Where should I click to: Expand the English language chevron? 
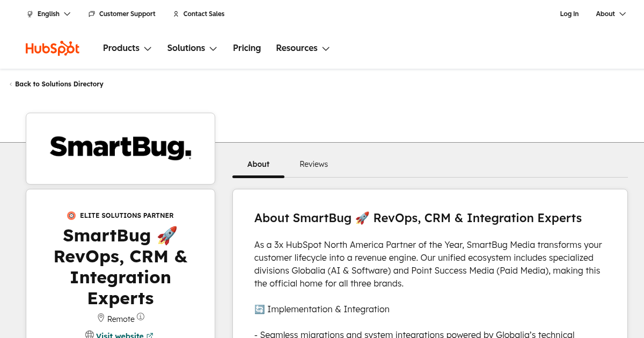click(67, 14)
